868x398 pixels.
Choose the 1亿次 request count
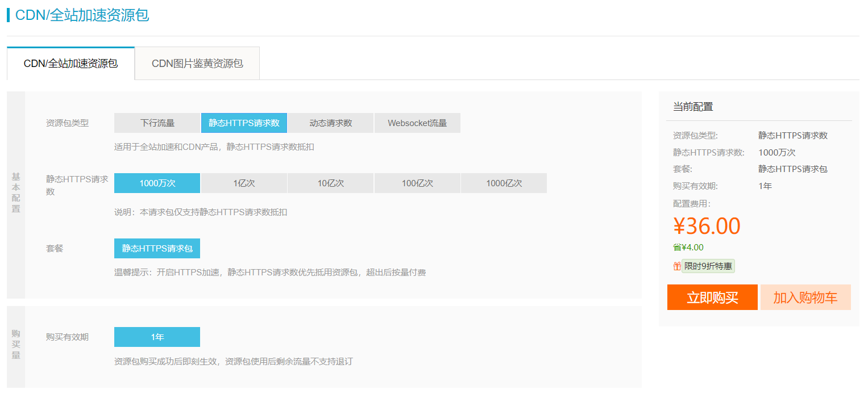tap(244, 183)
